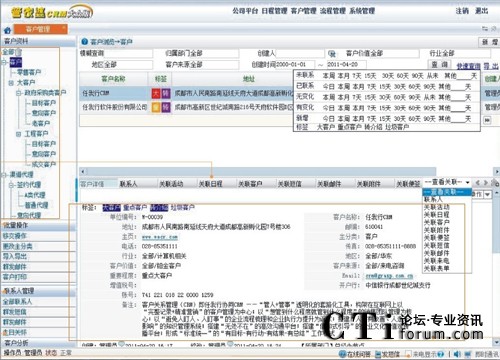This screenshot has width=500, height=360.
Task: Click the 查询 search button
Action: [439, 64]
